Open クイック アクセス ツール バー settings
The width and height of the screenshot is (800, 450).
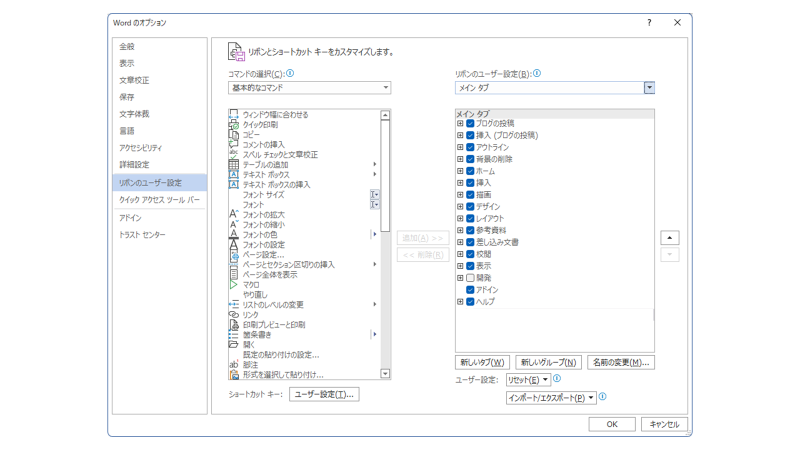click(160, 199)
